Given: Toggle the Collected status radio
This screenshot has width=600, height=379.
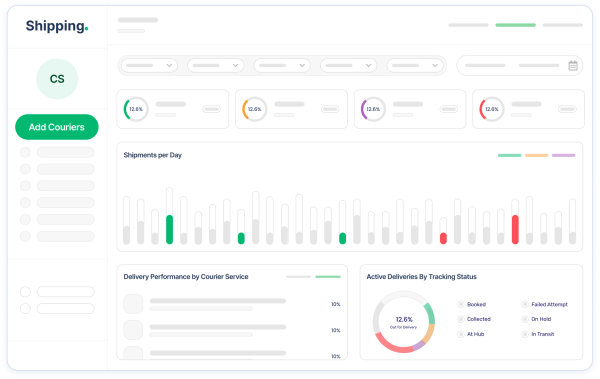Looking at the screenshot, I should (461, 319).
